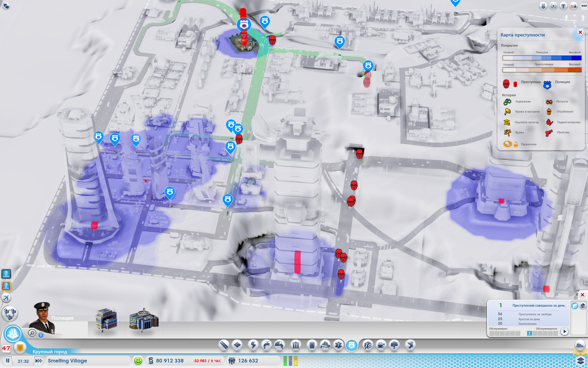The image size is (588, 368).
Task: Click the RCI demand bars
Action: [x=290, y=361]
